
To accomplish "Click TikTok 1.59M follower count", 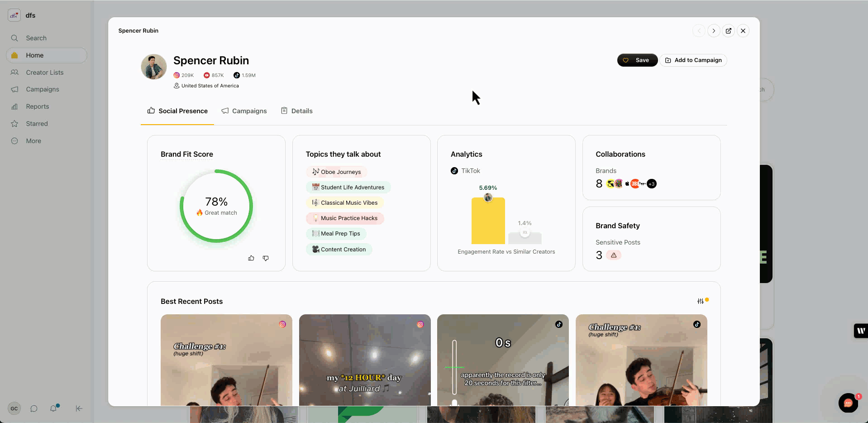I will click(x=244, y=75).
